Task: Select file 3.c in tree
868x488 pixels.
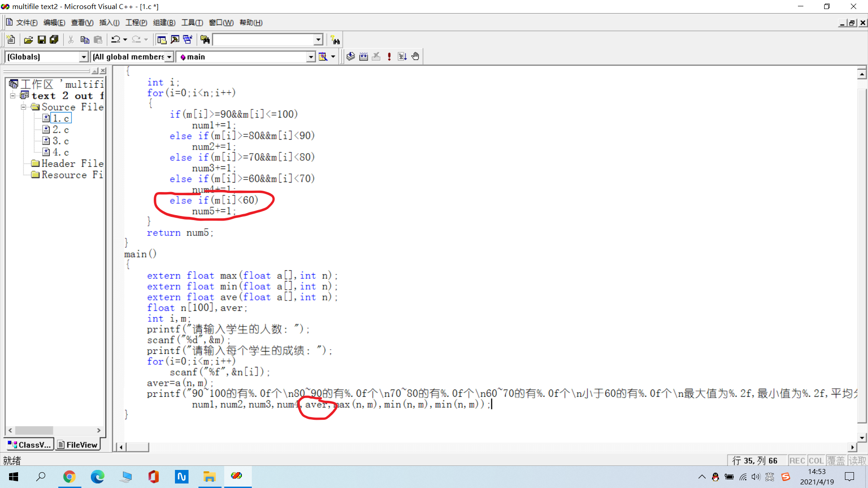Action: [61, 141]
